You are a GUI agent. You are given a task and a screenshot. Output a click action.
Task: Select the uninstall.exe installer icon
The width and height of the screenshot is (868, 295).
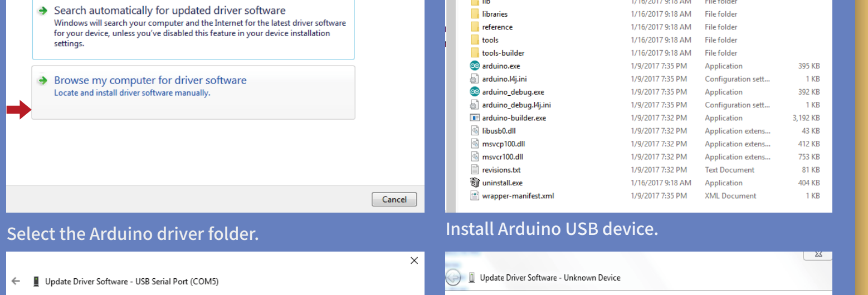[475, 183]
